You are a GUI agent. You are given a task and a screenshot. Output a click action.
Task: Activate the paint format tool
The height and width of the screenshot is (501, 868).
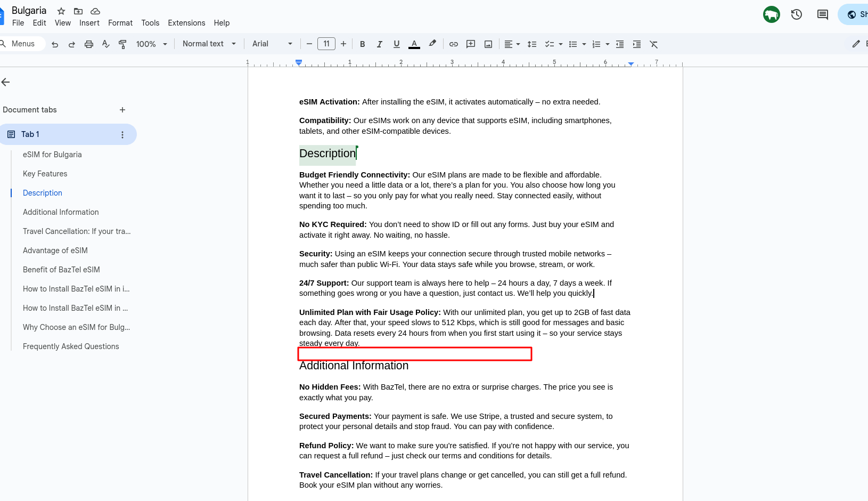[x=123, y=44]
